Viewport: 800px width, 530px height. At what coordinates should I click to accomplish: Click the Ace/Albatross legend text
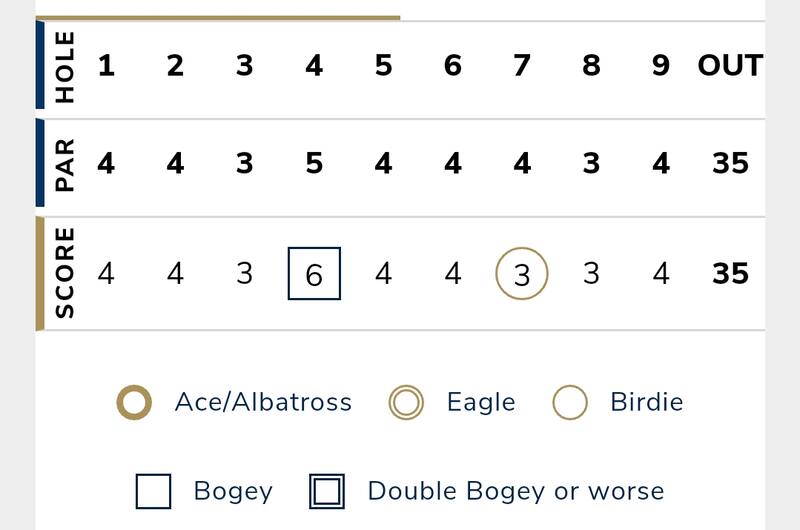pyautogui.click(x=263, y=403)
